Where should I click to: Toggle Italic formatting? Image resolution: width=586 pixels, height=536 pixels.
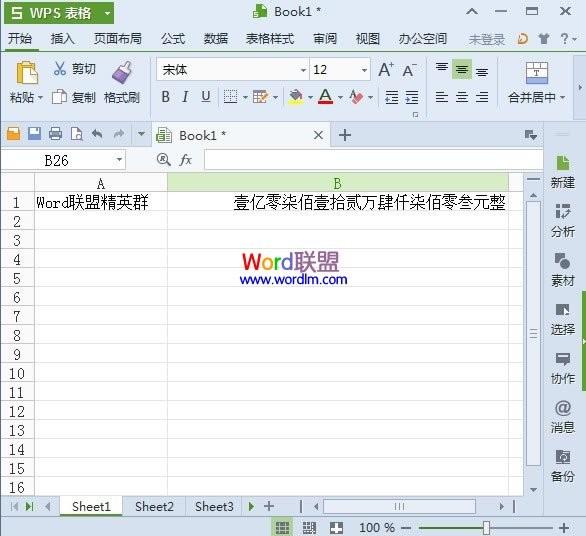click(185, 97)
